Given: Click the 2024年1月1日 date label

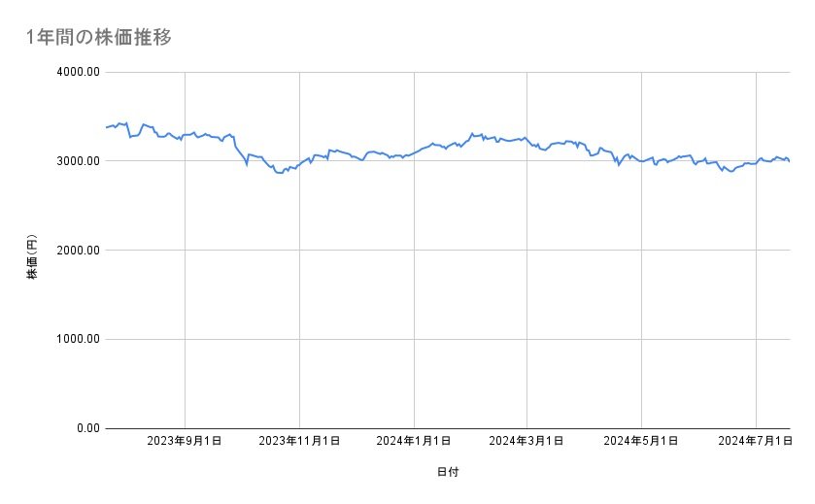Looking at the screenshot, I should point(414,441).
